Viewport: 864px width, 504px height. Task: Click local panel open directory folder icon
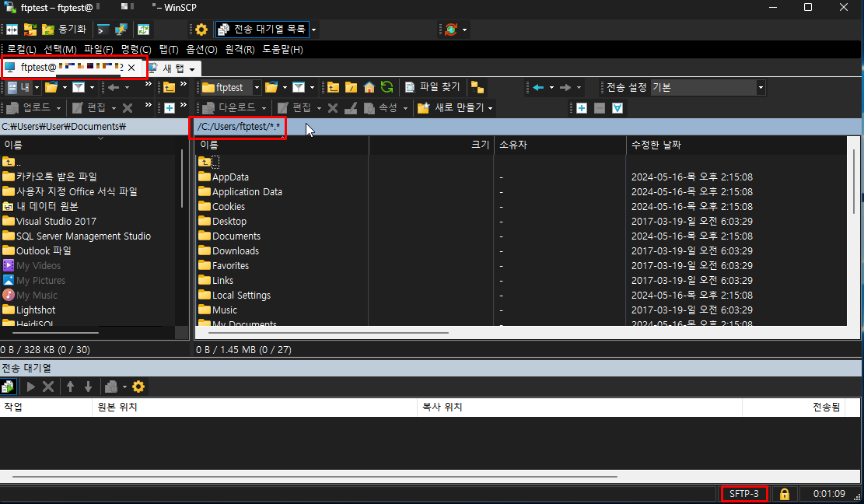point(51,88)
